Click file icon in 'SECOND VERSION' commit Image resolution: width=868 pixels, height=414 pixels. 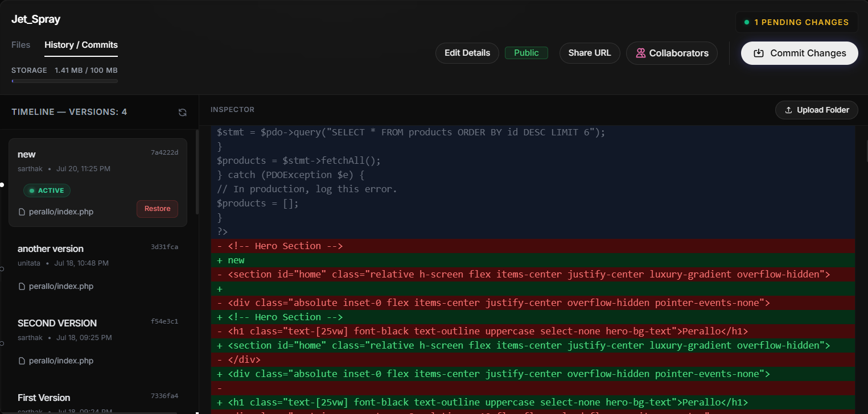click(22, 361)
